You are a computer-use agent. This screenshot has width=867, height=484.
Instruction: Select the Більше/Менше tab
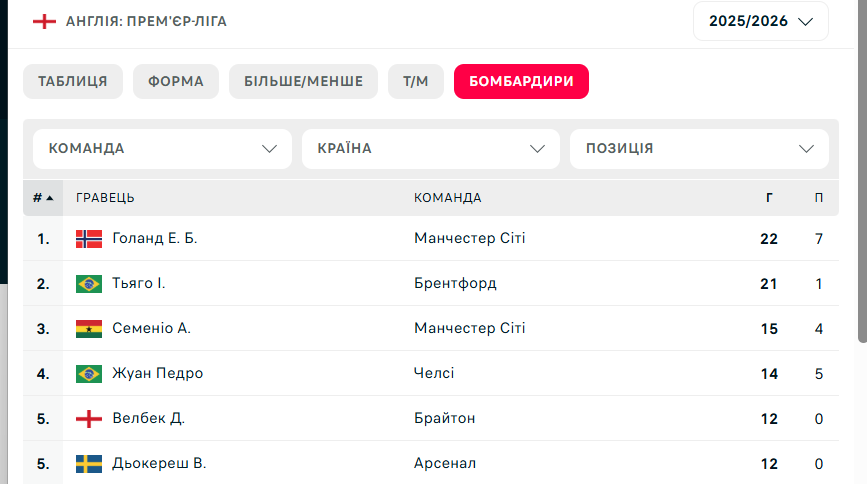tap(304, 81)
